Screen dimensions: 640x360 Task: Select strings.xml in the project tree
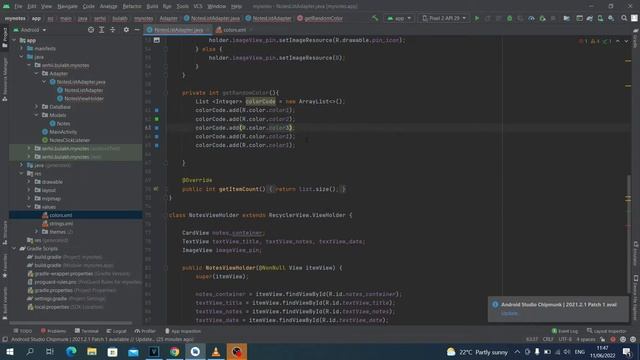tap(61, 224)
